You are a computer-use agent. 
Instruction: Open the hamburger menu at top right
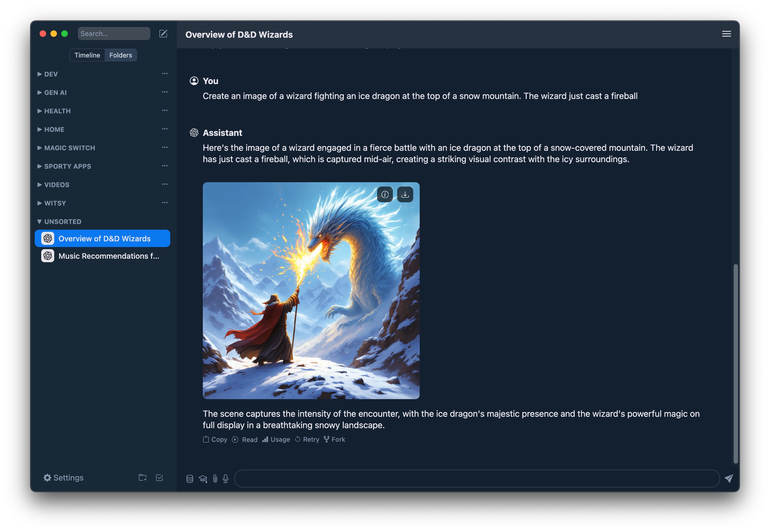726,34
